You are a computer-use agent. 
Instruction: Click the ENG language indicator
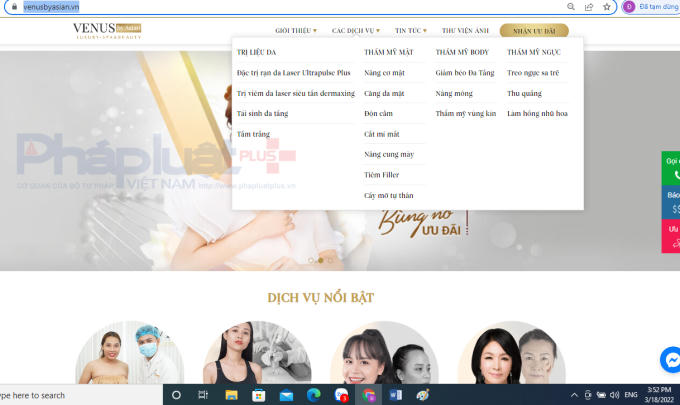click(x=631, y=395)
